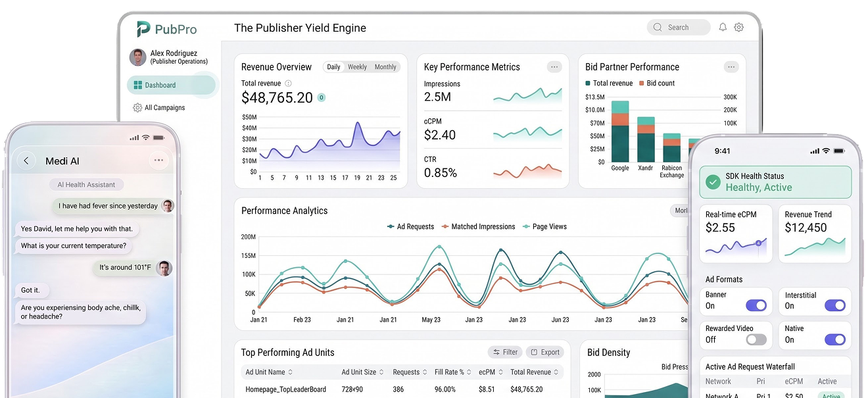Toggle Matched Impressions legend series
The height and width of the screenshot is (398, 868).
coord(478,226)
